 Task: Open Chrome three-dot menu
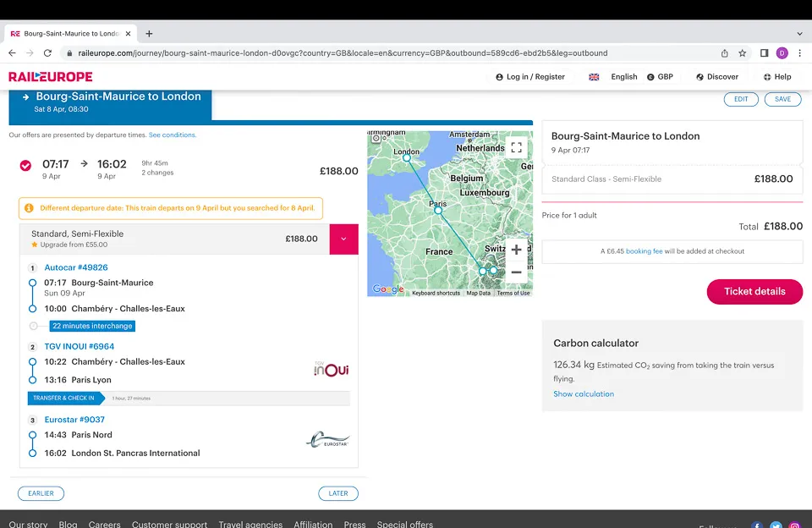(799, 52)
